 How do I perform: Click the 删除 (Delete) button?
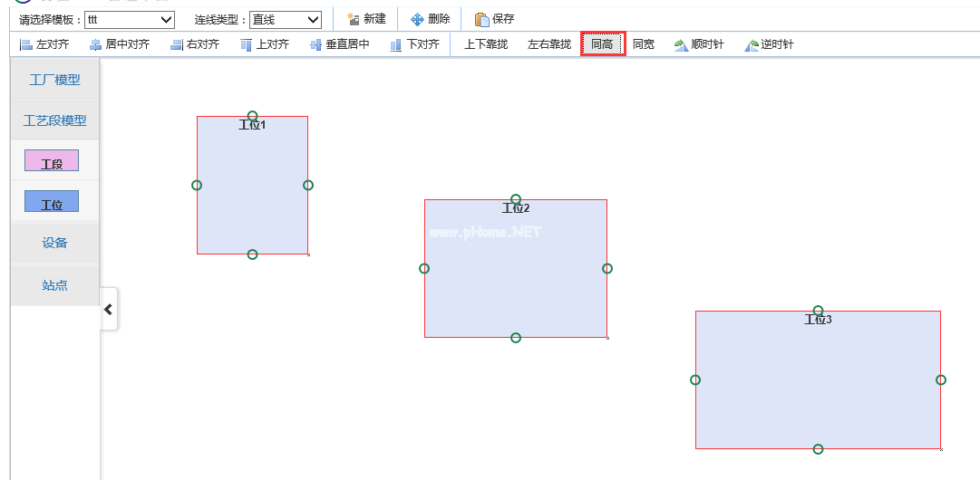pos(430,19)
